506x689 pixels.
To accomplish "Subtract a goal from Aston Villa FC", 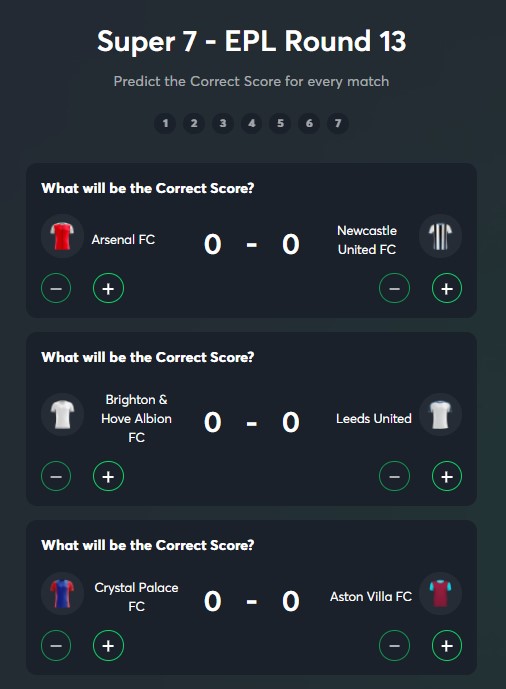I will (394, 645).
